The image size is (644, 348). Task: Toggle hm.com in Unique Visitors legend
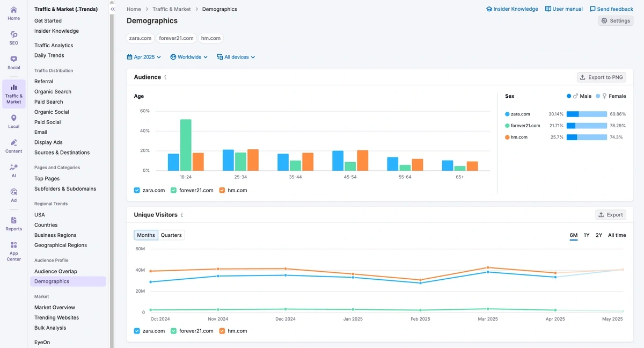pos(222,331)
